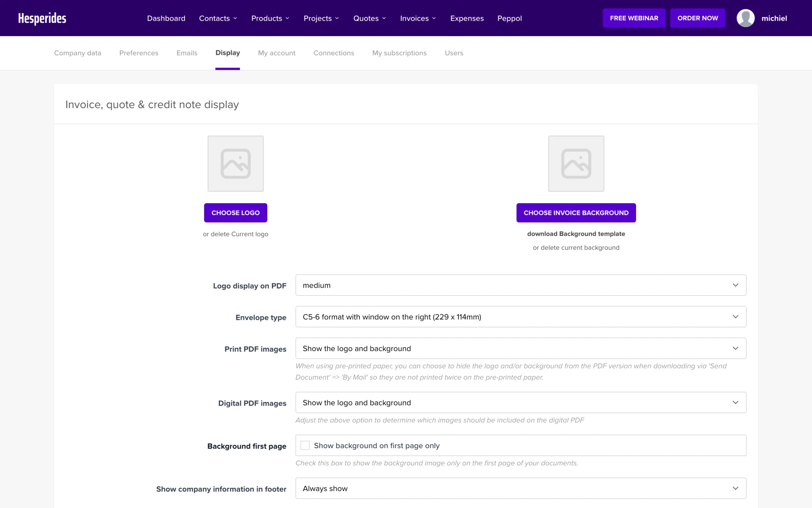
Task: Switch to the Company data tab
Action: [77, 53]
